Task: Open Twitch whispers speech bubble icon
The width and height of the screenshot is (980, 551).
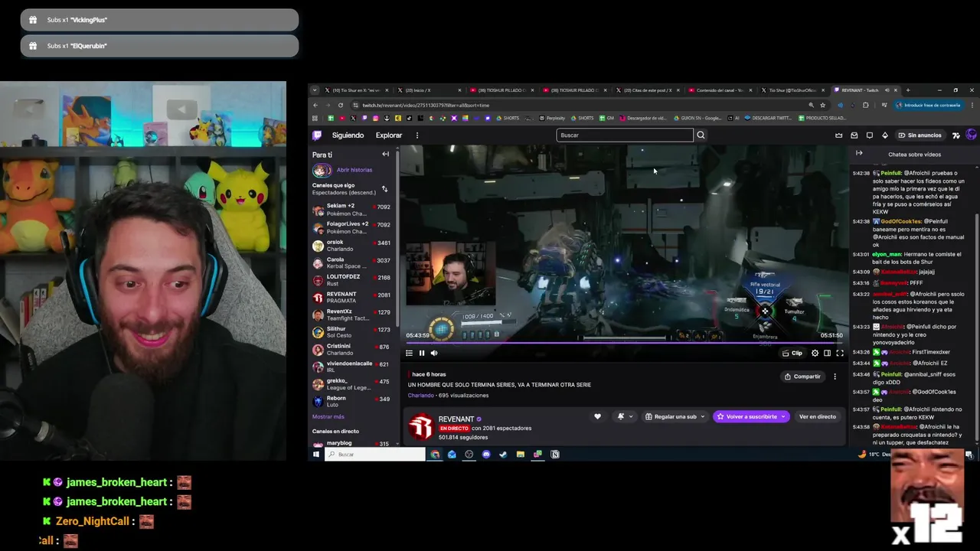Action: (x=870, y=135)
